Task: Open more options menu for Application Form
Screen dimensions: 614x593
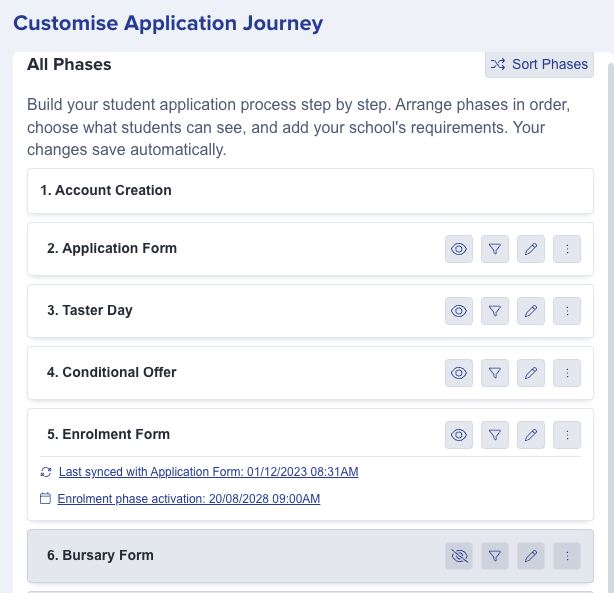Action: (567, 249)
